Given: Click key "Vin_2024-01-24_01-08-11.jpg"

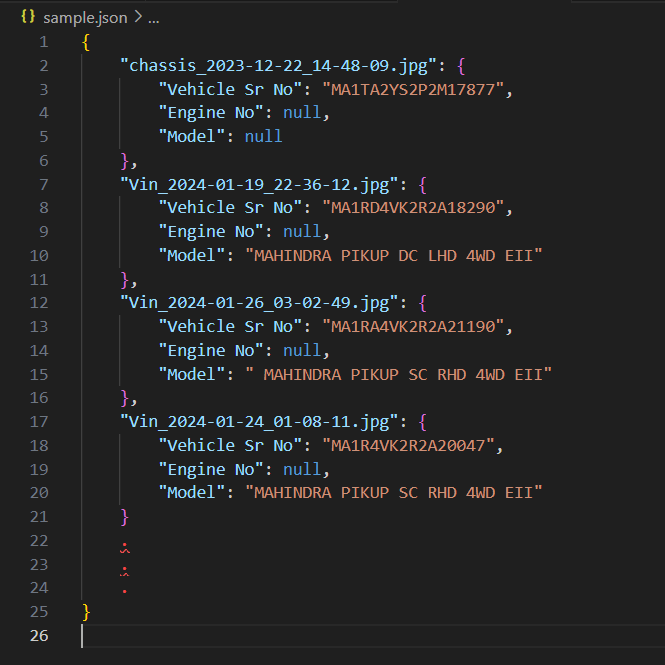Looking at the screenshot, I should tap(259, 422).
